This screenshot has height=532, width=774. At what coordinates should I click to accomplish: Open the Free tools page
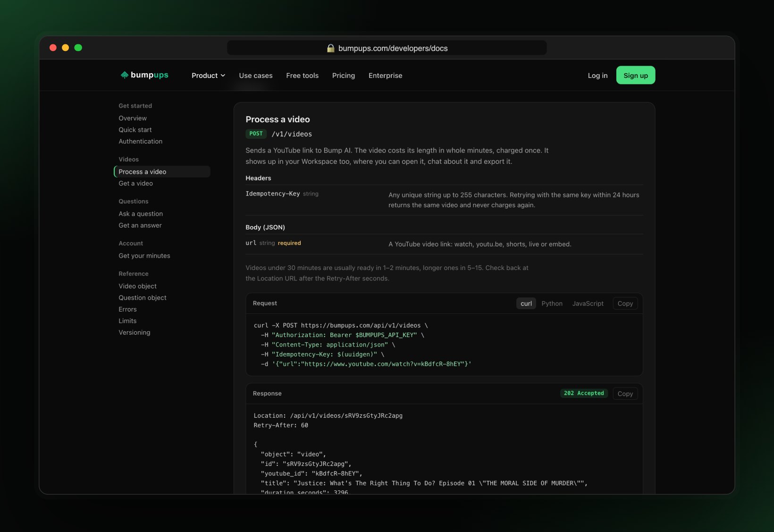303,76
